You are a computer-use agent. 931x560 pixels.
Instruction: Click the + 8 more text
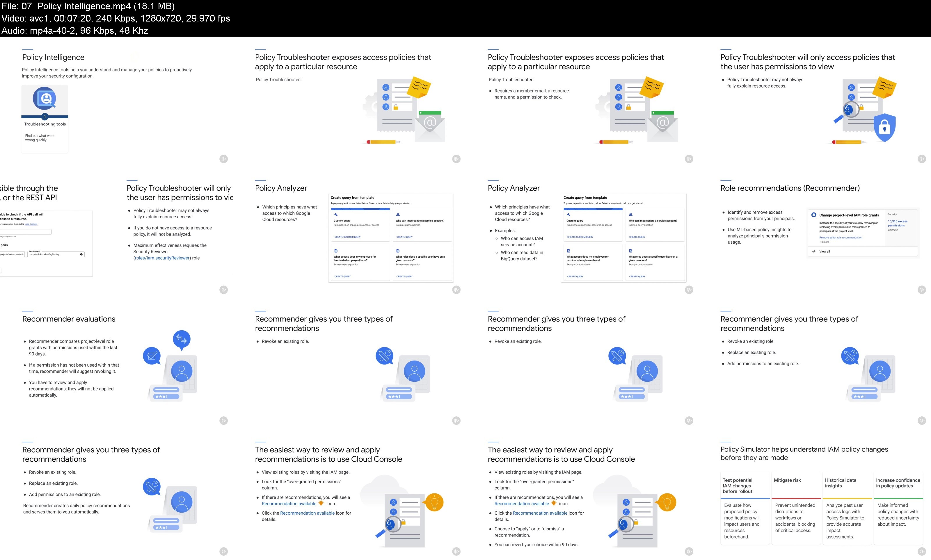tap(824, 242)
